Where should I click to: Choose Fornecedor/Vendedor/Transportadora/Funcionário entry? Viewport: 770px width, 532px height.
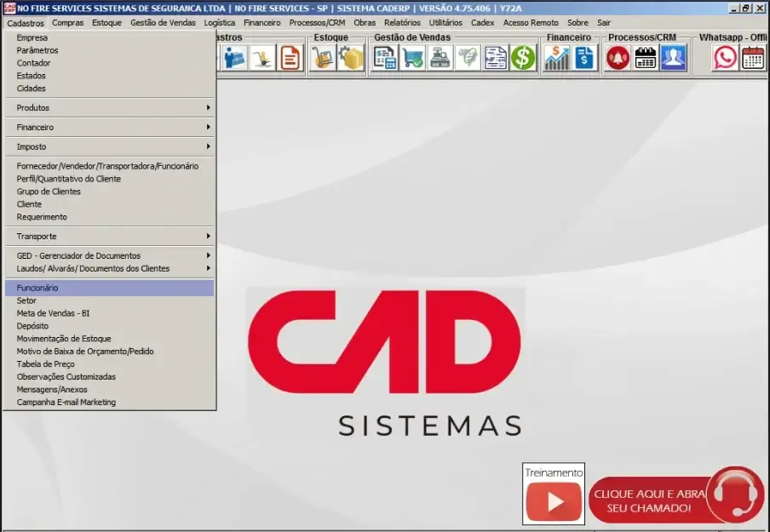pos(109,166)
